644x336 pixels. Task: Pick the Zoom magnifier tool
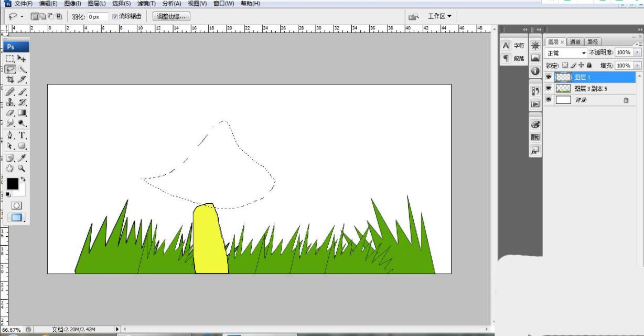(x=22, y=169)
